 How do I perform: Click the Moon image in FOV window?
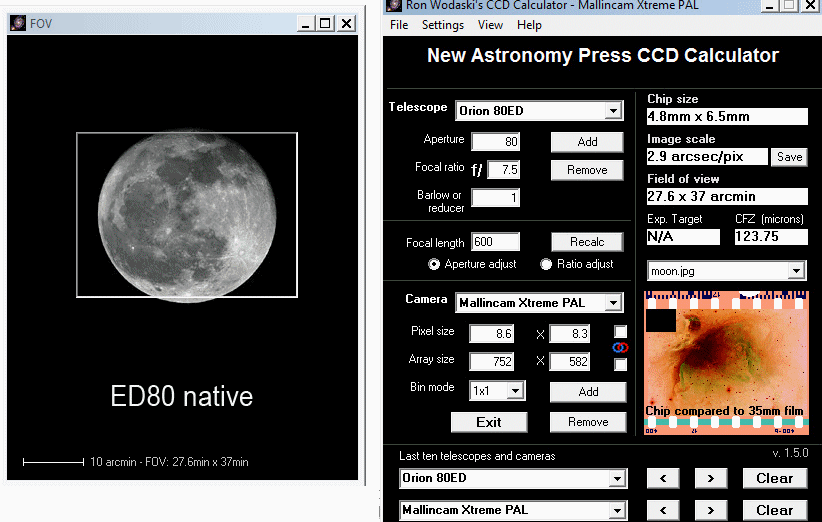click(187, 215)
